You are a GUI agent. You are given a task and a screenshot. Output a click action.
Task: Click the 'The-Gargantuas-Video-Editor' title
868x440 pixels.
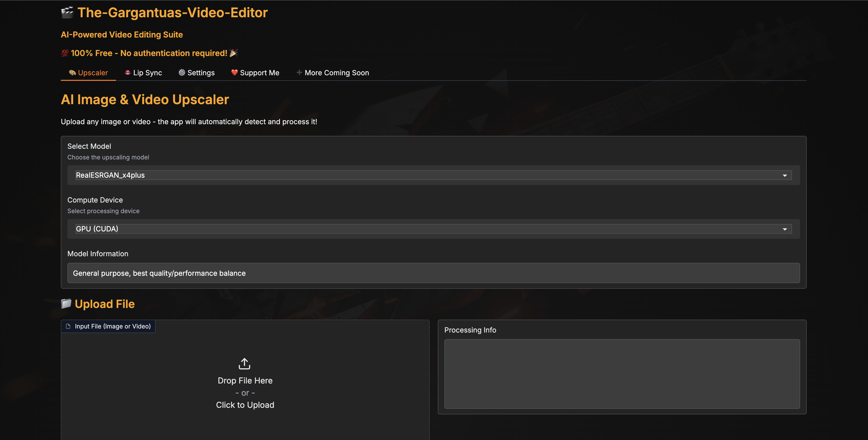click(173, 13)
